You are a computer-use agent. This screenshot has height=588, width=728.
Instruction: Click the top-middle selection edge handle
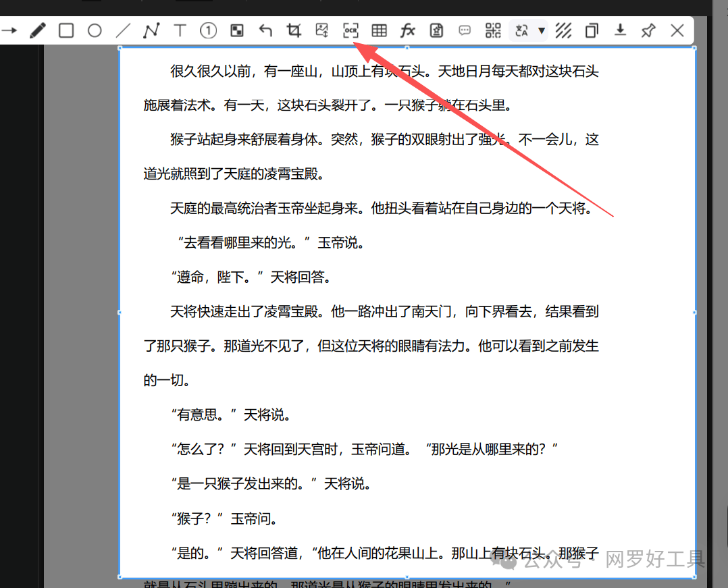(x=407, y=48)
